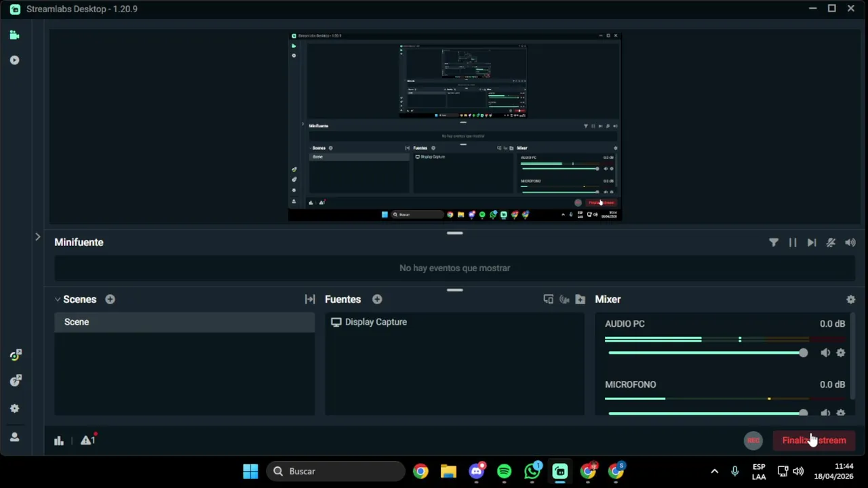Screen dimensions: 868x488
Task: Open the Minifuente event filter icon
Action: tap(774, 243)
